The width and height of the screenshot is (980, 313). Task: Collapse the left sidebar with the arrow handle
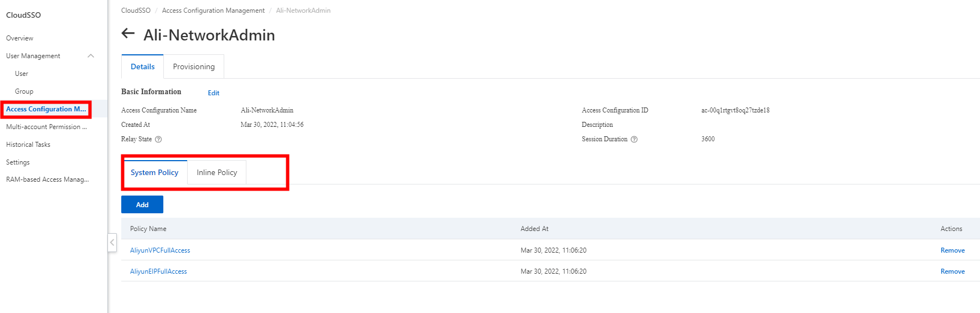click(112, 242)
